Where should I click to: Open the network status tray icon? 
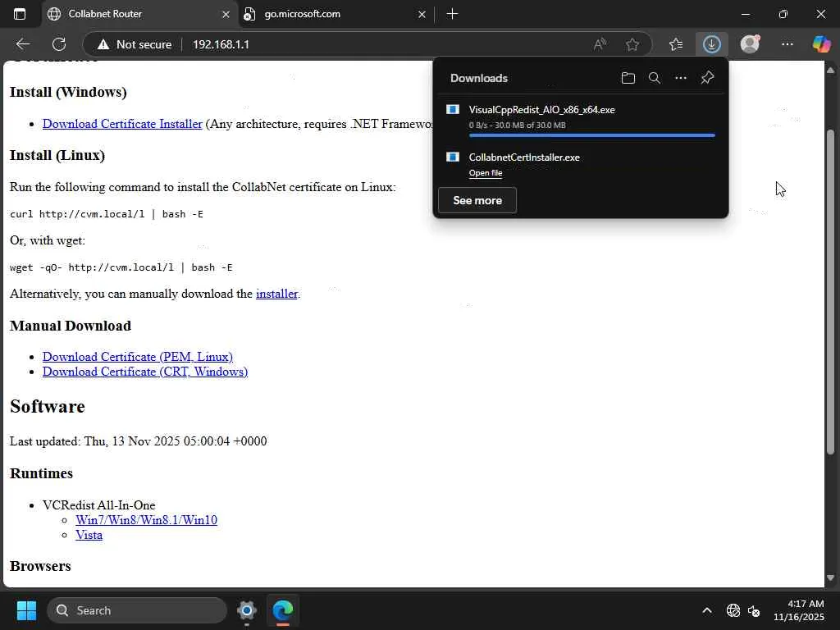pos(733,610)
